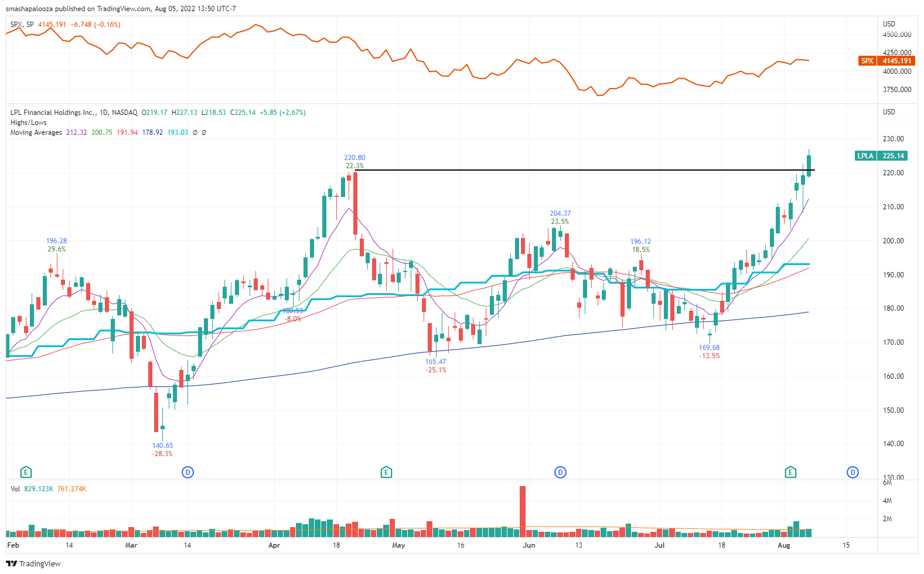Click the orange SPX axis tag
The width and height of the screenshot is (924, 574).
867,61
